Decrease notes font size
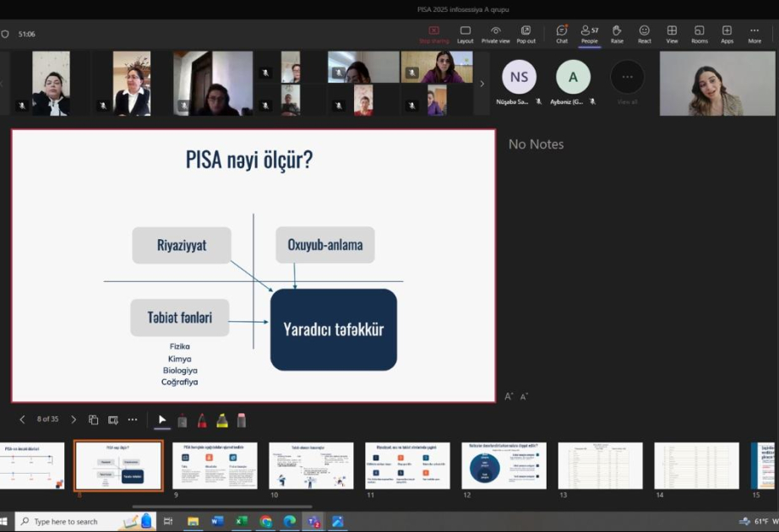 coord(524,396)
